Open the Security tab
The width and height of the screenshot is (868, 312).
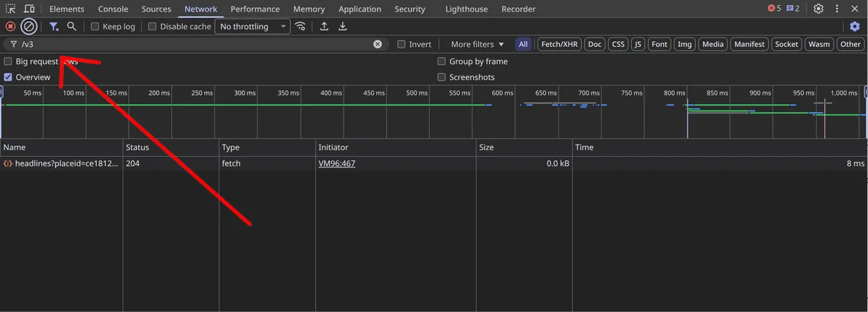click(x=409, y=9)
